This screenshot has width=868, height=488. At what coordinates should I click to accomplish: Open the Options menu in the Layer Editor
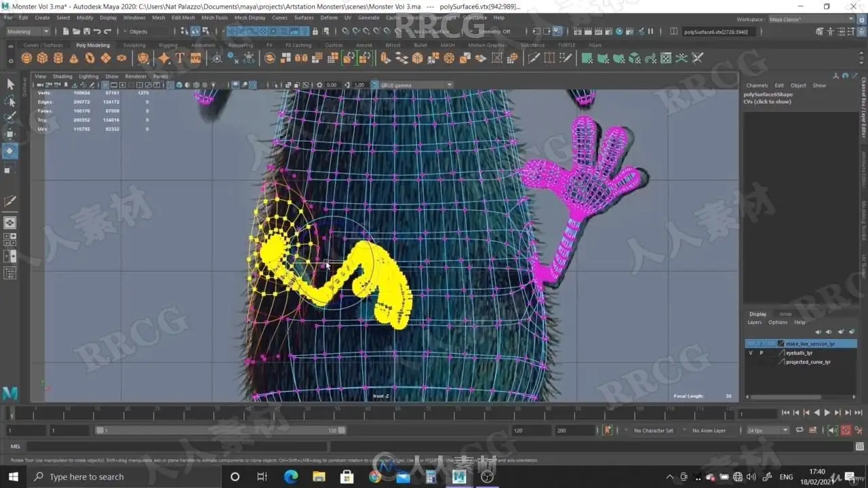pyautogui.click(x=778, y=323)
